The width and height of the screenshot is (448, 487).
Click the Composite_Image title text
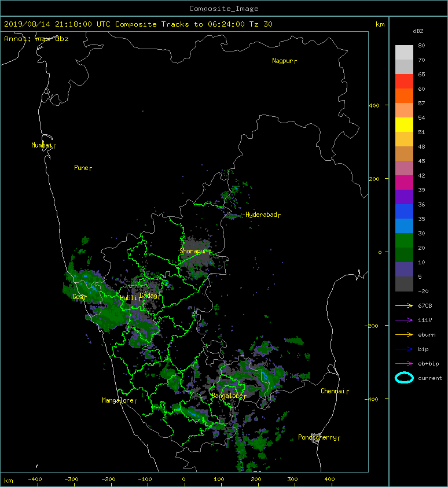(x=224, y=9)
